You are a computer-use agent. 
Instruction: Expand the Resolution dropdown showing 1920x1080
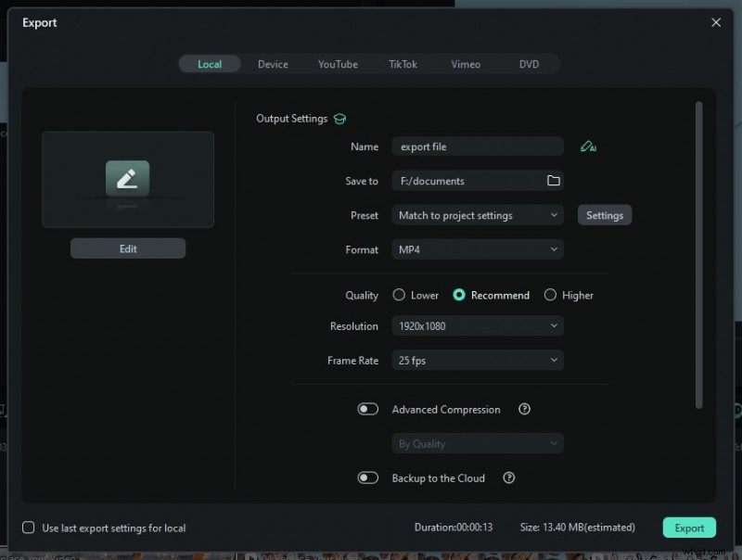pyautogui.click(x=477, y=325)
